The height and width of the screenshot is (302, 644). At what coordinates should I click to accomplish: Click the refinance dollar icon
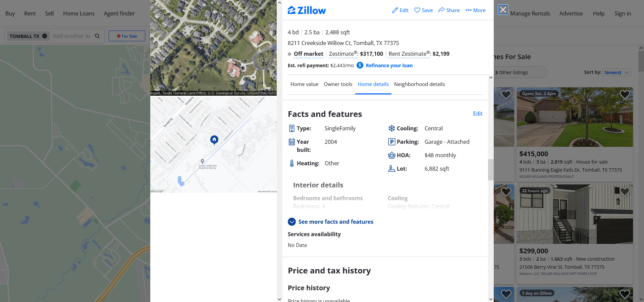pyautogui.click(x=360, y=65)
